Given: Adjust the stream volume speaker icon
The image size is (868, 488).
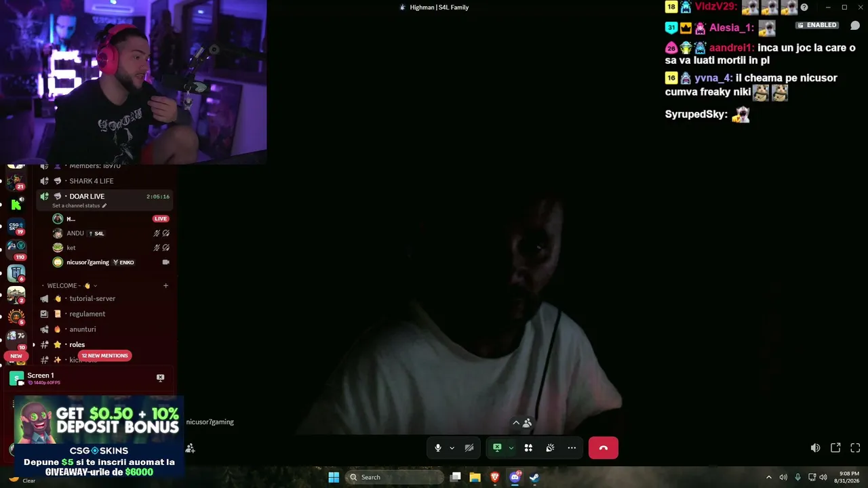Looking at the screenshot, I should (815, 448).
